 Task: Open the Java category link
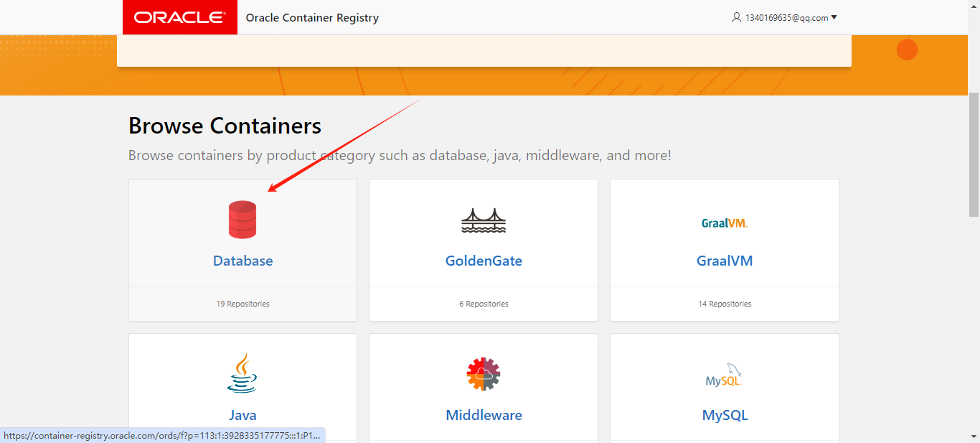point(243,415)
